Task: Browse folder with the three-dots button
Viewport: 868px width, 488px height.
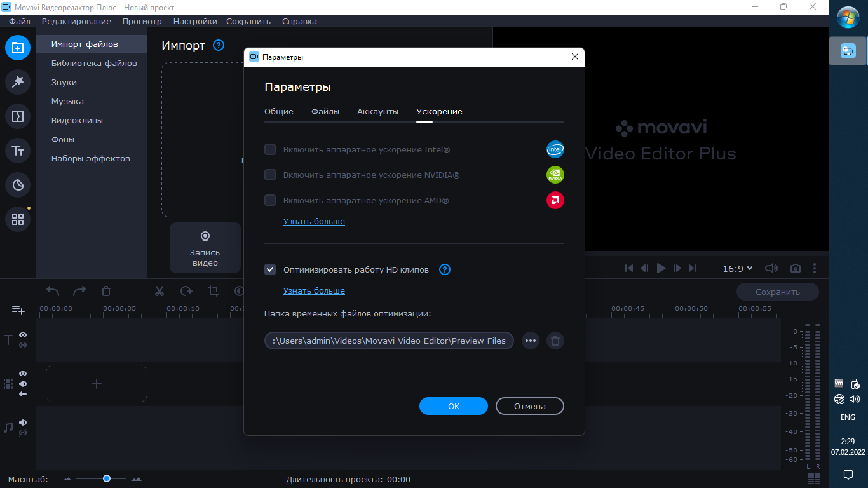Action: point(531,341)
